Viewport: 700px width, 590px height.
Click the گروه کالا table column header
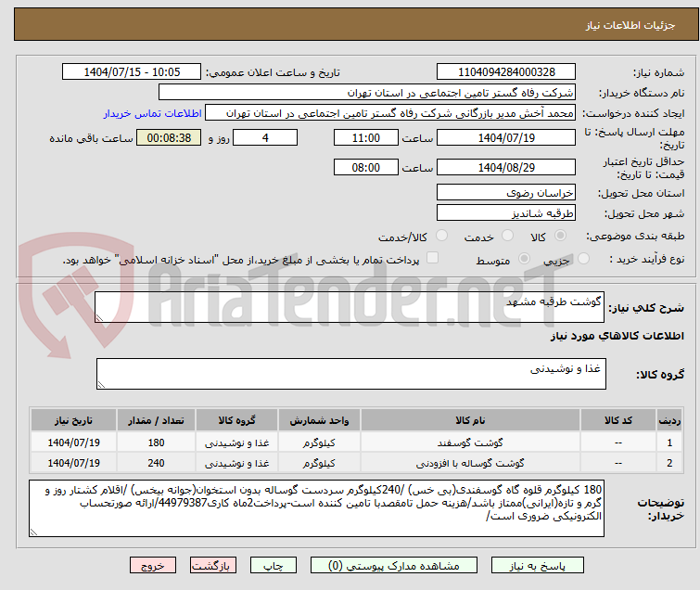tap(236, 420)
